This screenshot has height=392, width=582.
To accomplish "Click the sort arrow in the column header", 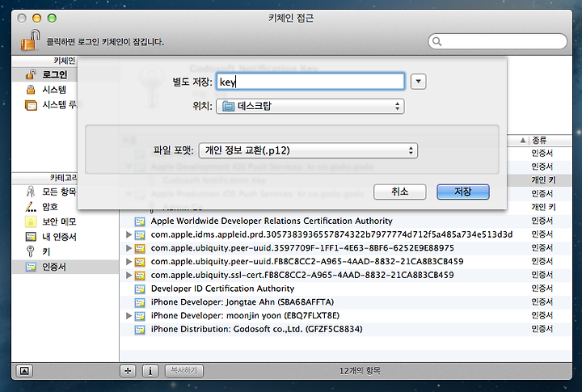I will (x=523, y=140).
